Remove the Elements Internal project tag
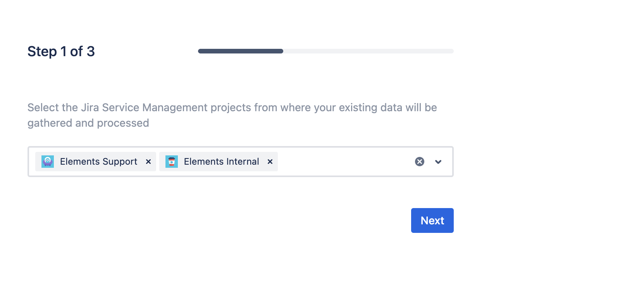 click(270, 162)
